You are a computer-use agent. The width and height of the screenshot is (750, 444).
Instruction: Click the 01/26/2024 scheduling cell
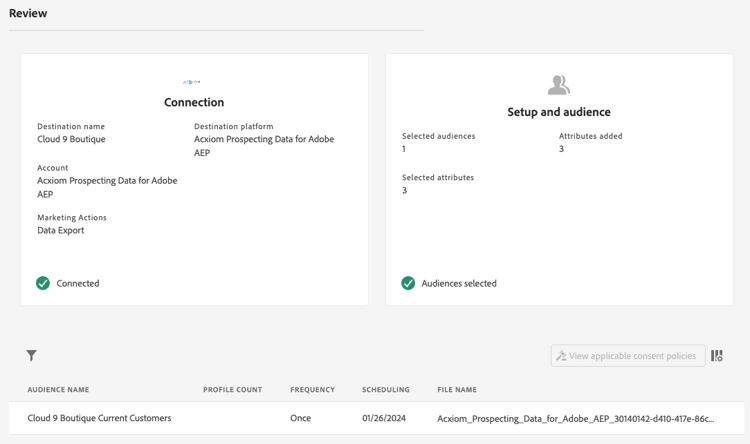pos(386,418)
